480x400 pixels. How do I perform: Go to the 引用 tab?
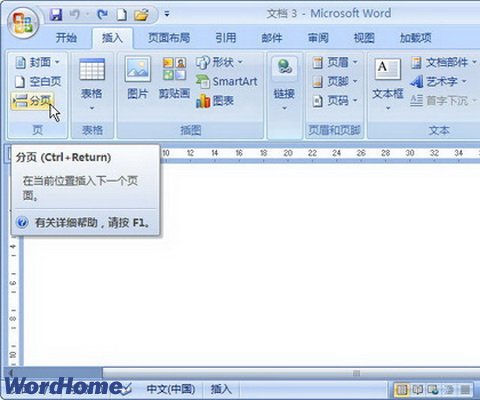226,38
